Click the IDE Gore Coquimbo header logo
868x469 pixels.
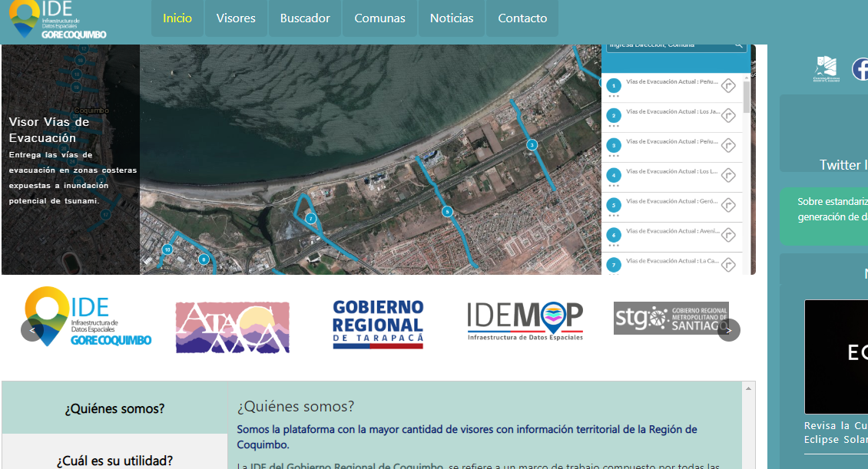point(58,20)
